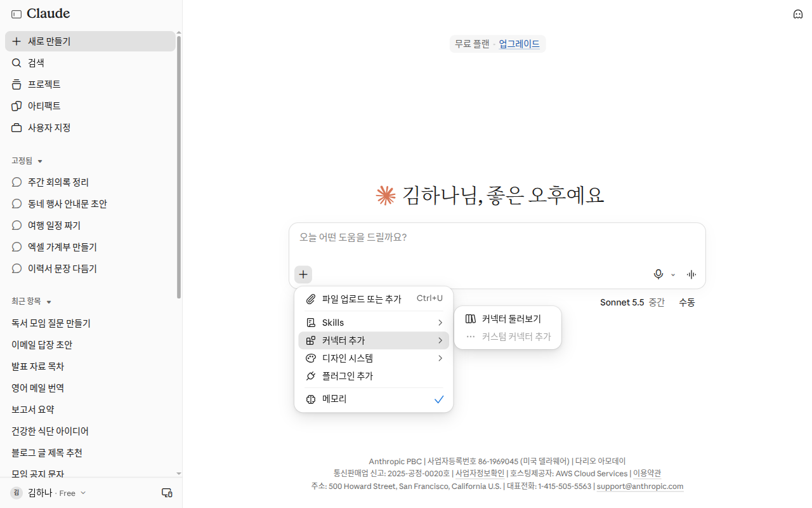Open the 블로그 글 제목 추천 chat

pos(90,453)
